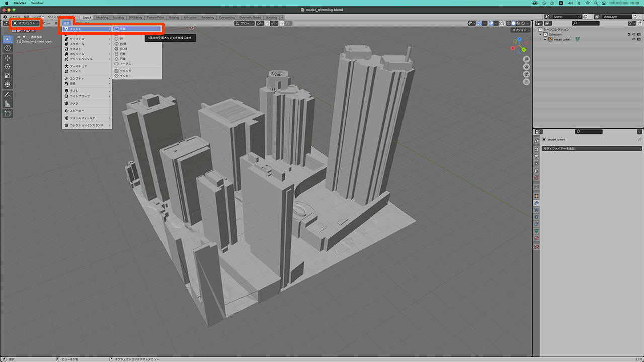The image size is (644, 362).
Task: Choose the Move tool in toolbar
Action: pyautogui.click(x=8, y=58)
